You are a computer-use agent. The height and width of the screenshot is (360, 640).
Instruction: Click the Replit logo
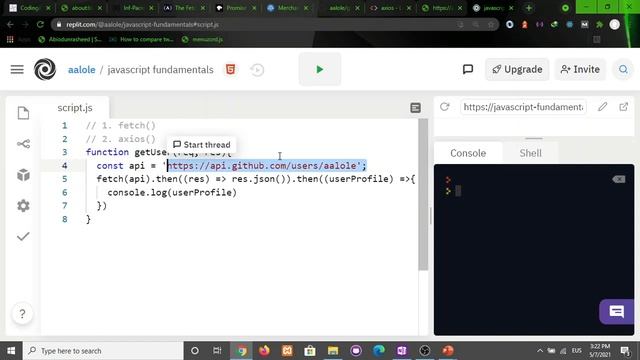click(45, 69)
